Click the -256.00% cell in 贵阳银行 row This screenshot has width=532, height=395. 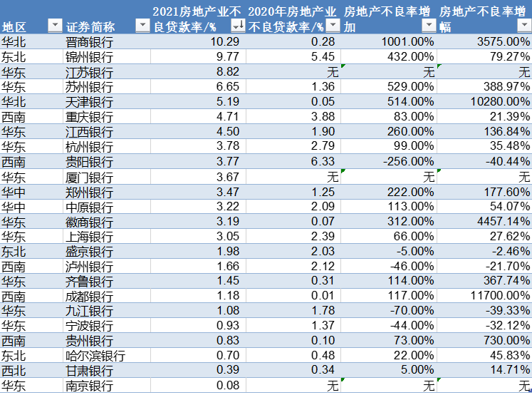389,161
